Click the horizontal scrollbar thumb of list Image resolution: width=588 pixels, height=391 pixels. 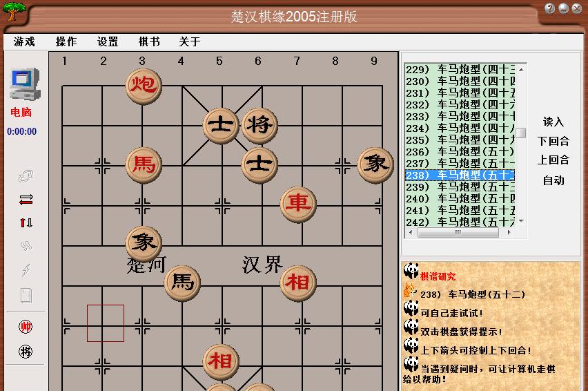point(458,233)
